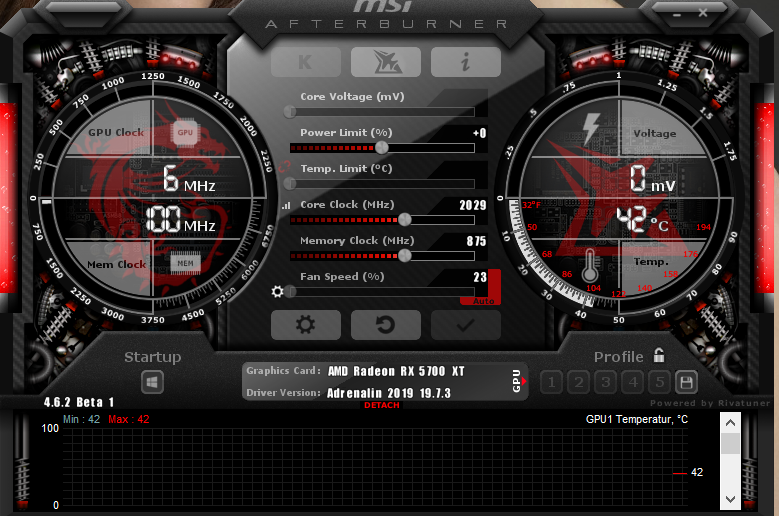Apply settings with the checkmark button

tap(466, 325)
